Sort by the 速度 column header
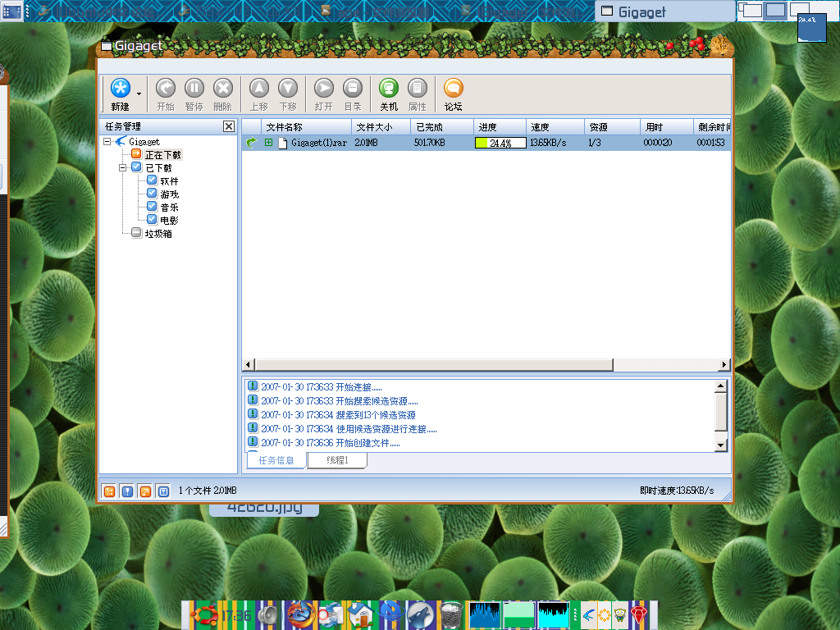The image size is (840, 630). (555, 127)
